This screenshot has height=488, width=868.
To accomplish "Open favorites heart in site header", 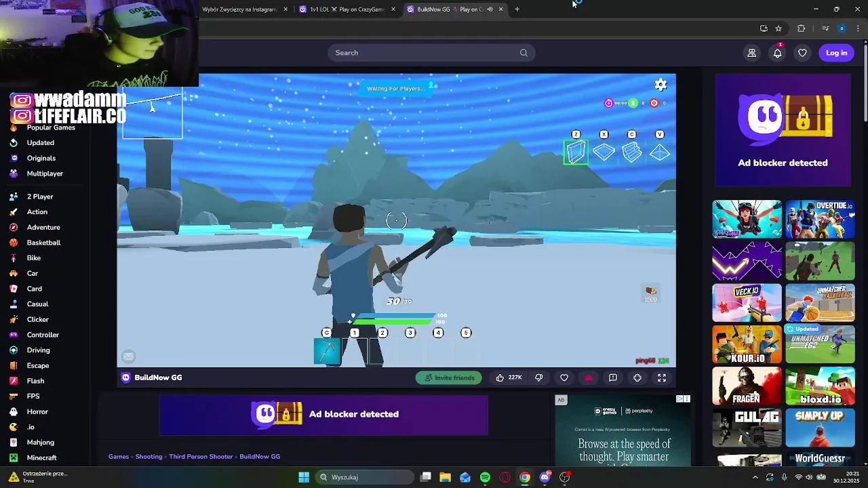I will pos(802,53).
